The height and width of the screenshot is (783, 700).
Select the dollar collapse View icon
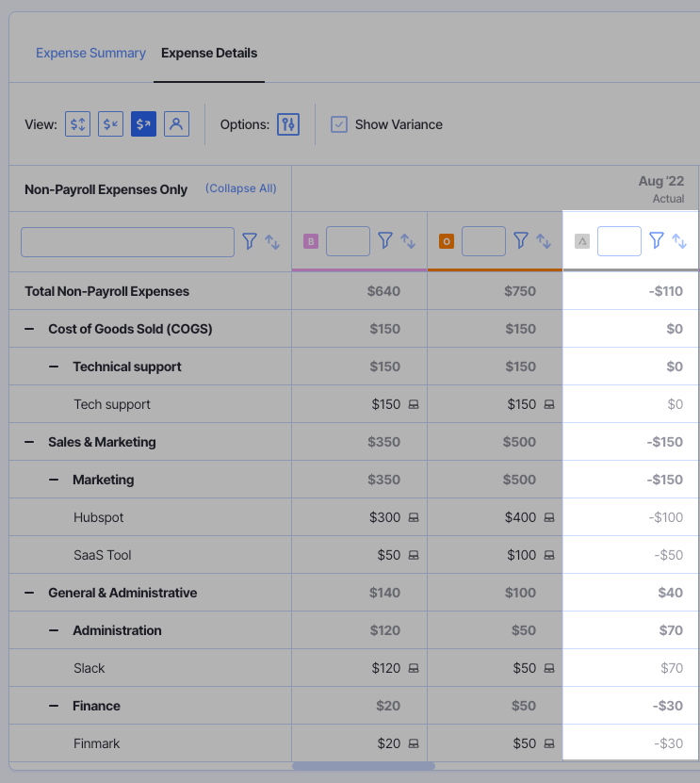tap(110, 123)
